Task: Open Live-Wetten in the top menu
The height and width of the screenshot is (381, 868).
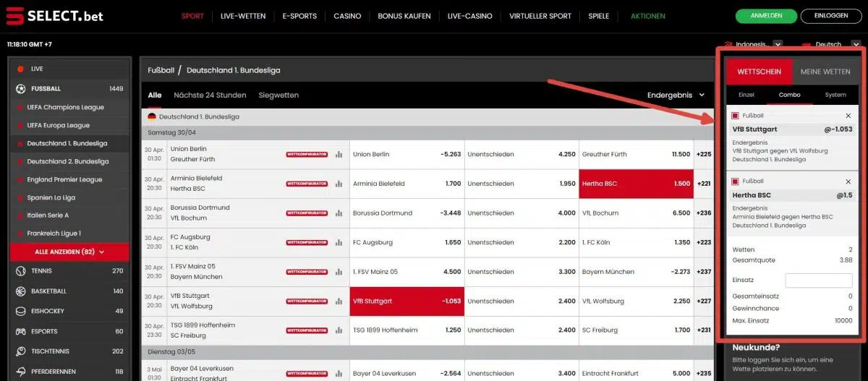Action: pyautogui.click(x=243, y=16)
